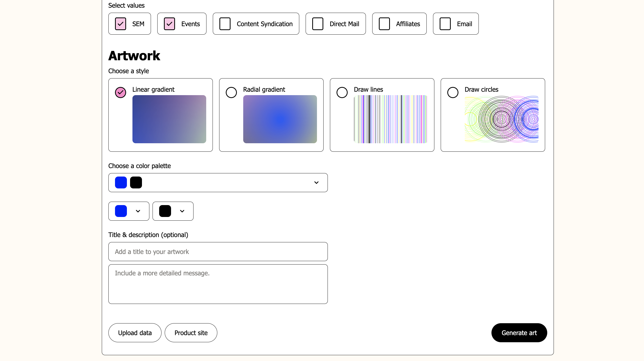644x361 pixels.
Task: Click the Linear gradient preview thumbnail
Action: click(x=169, y=119)
